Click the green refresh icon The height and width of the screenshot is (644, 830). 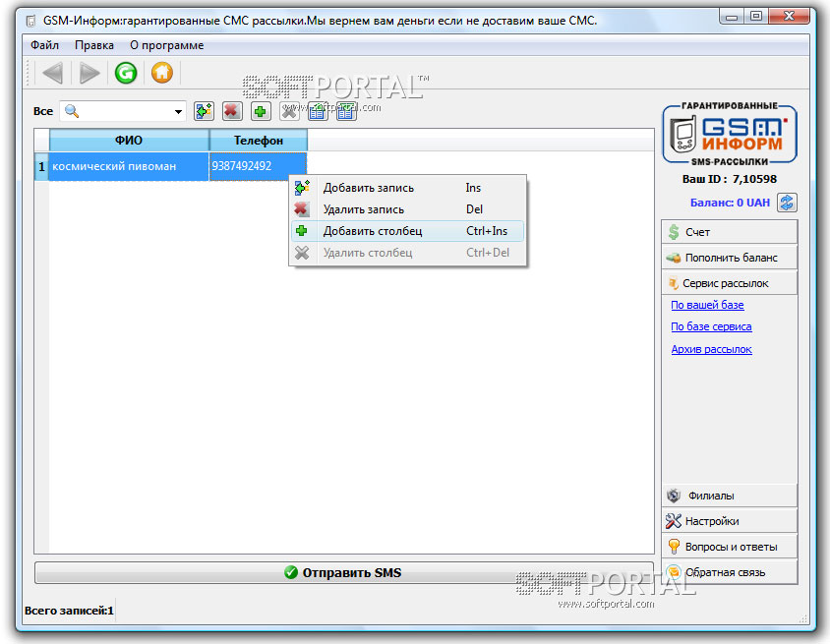126,73
